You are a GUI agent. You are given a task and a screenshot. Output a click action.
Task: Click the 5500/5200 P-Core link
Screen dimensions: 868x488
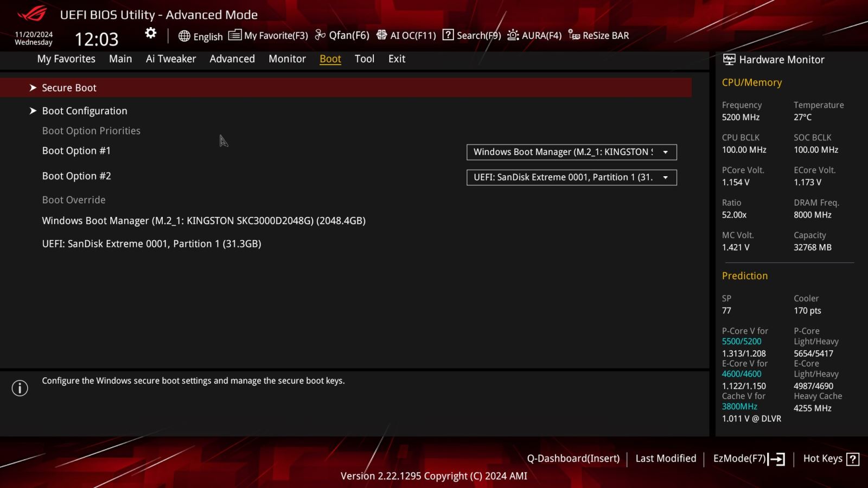pyautogui.click(x=742, y=341)
